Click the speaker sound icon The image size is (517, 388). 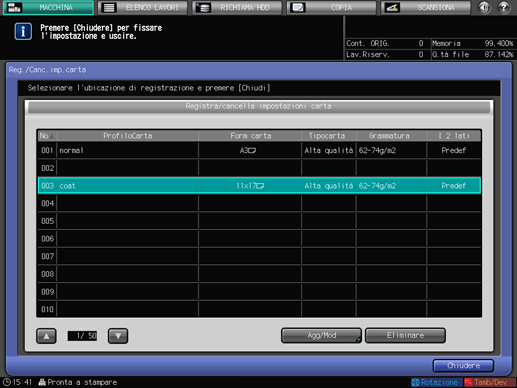click(484, 7)
